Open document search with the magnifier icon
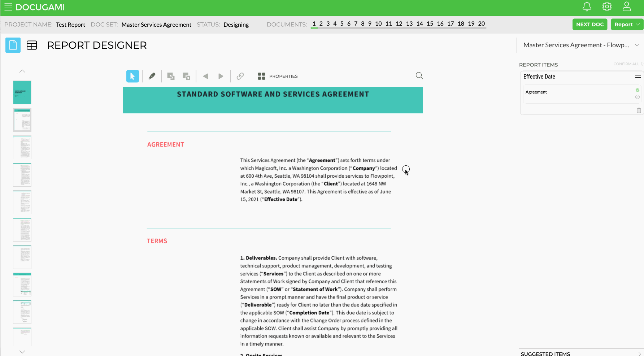 tap(419, 75)
